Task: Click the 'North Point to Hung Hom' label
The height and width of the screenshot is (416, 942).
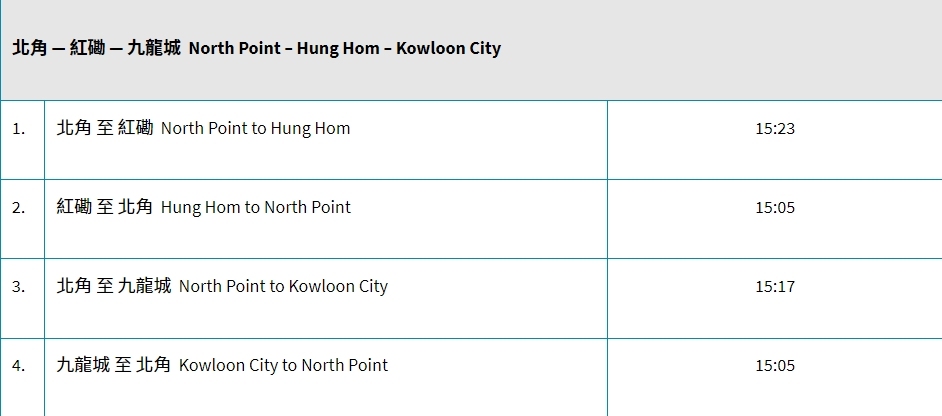Action: pos(255,128)
